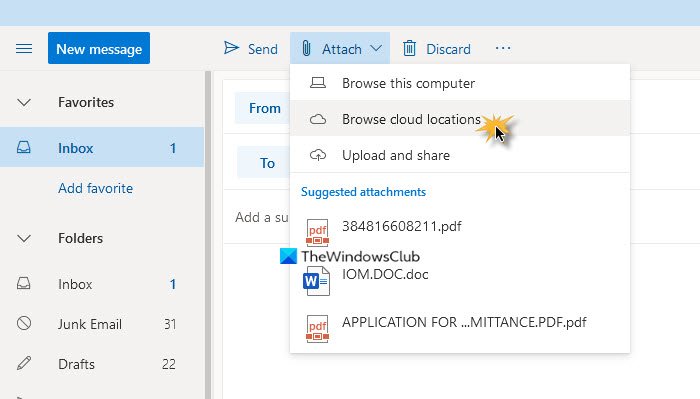The image size is (700, 399).
Task: Choose Browse cloud locations
Action: click(x=460, y=119)
